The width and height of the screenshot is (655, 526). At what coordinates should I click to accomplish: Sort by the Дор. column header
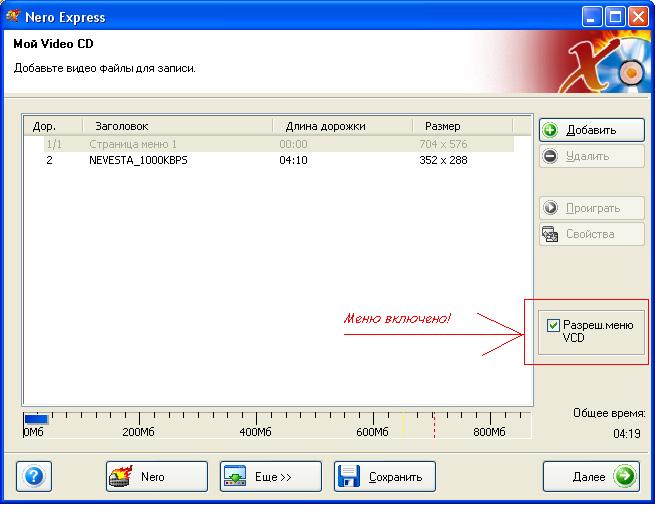point(53,126)
